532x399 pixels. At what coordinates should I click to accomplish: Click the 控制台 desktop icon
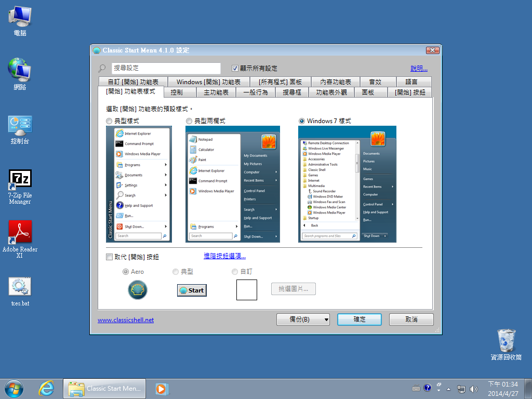click(20, 130)
